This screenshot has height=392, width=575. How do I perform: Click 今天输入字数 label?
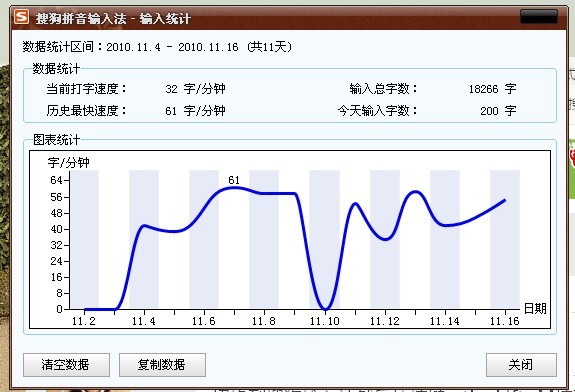point(377,110)
